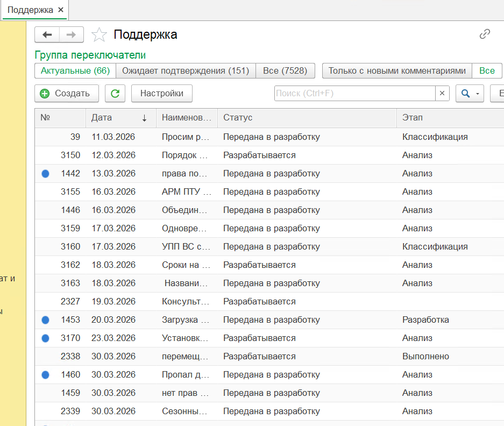Viewport: 504px width, 426px height.
Task: Copy link using the chain icon
Action: tap(485, 34)
